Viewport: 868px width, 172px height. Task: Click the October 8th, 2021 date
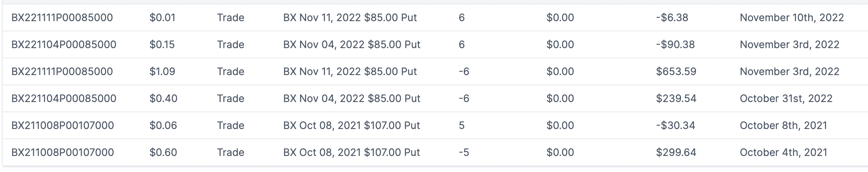[x=783, y=125]
